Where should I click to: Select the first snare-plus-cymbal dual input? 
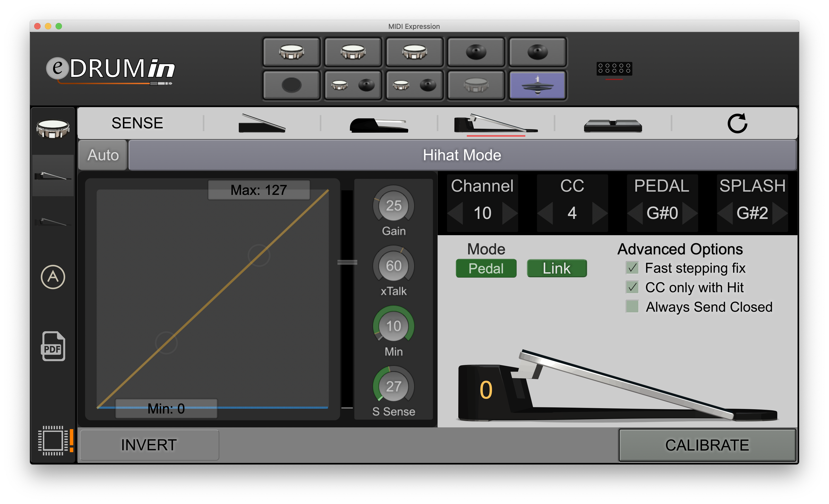click(353, 85)
